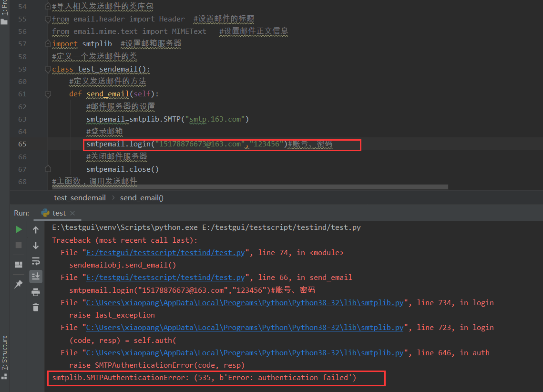This screenshot has height=392, width=543.
Task: Collapse the def send_email fold marker at line 61
Action: click(48, 94)
